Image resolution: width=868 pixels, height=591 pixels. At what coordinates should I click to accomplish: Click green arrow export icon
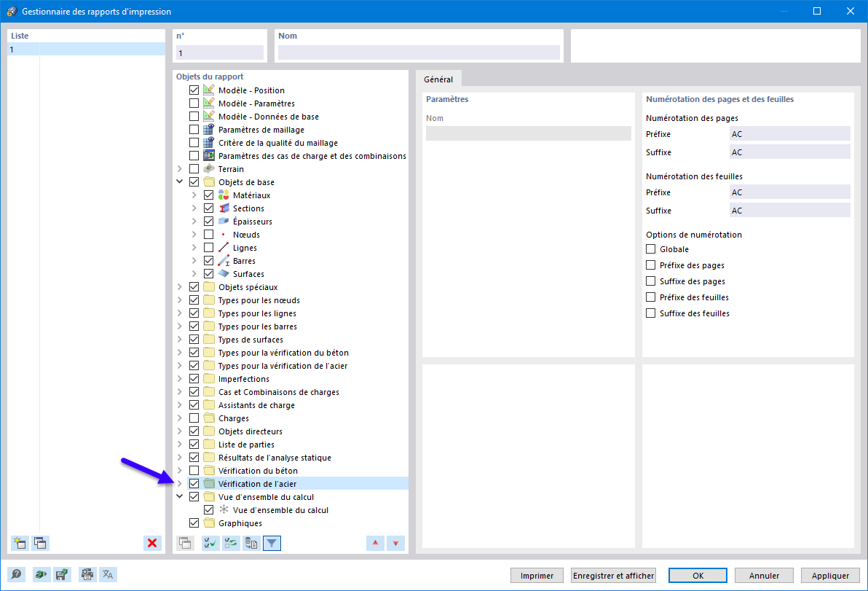click(x=41, y=574)
